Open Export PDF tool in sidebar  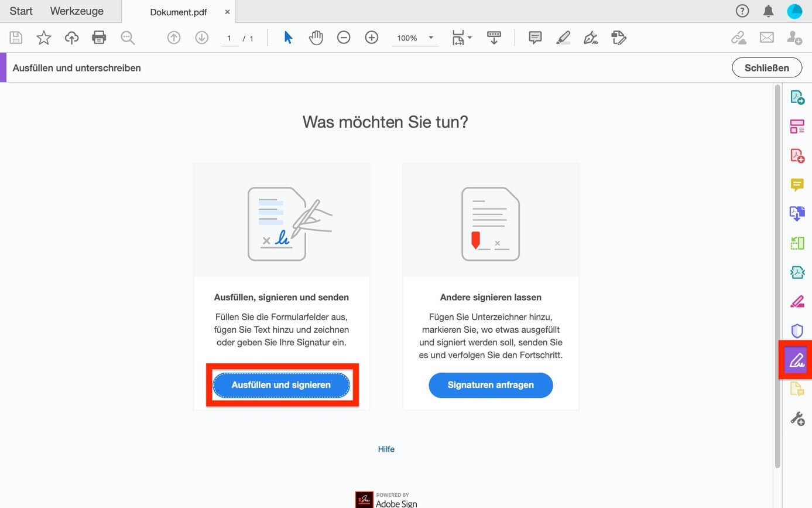point(797,97)
